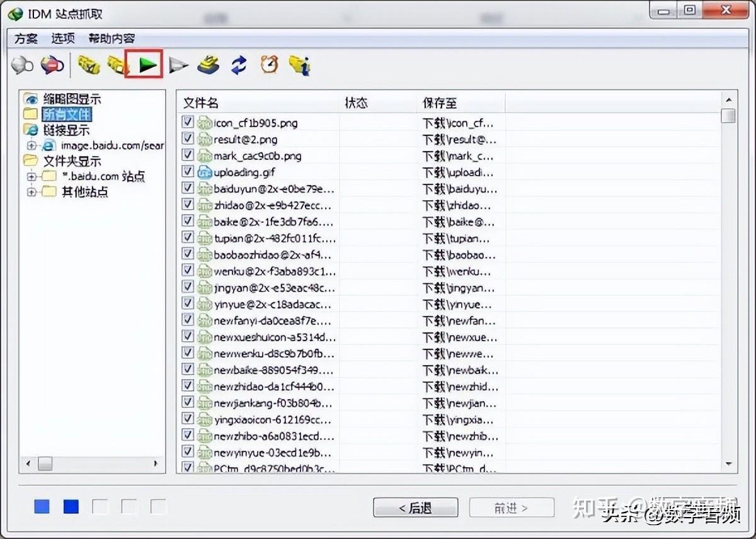Click the magnifier search icon at toolbar left

pos(21,64)
